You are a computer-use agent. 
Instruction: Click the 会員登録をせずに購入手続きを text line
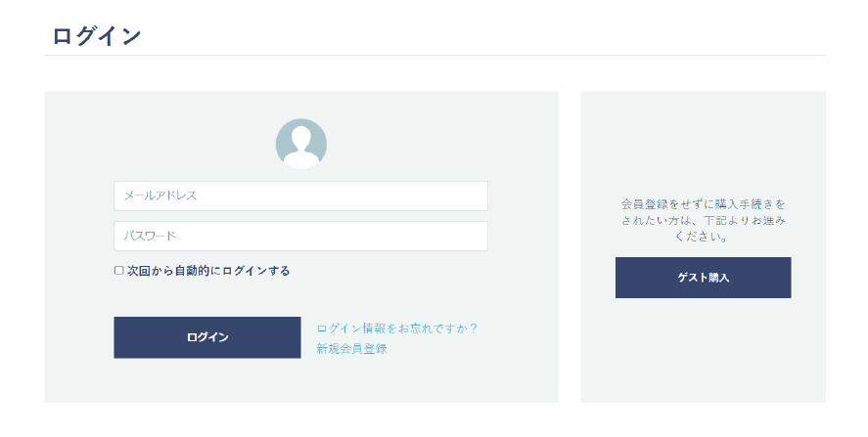703,204
